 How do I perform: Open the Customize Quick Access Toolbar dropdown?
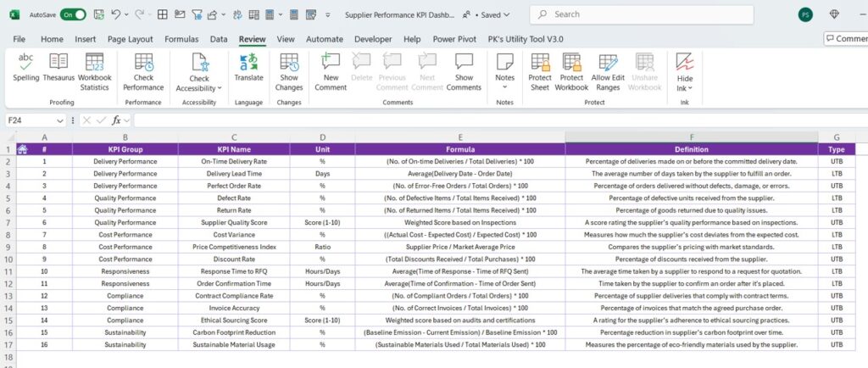(327, 15)
